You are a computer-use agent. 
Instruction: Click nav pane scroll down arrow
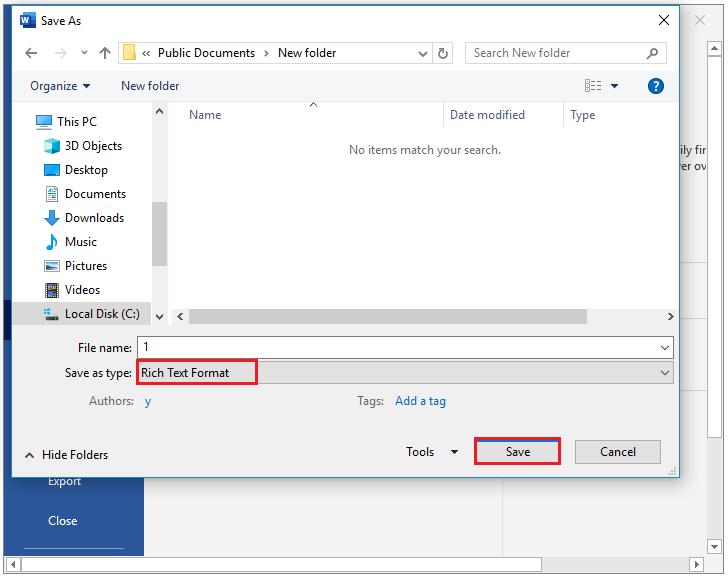[x=159, y=317]
